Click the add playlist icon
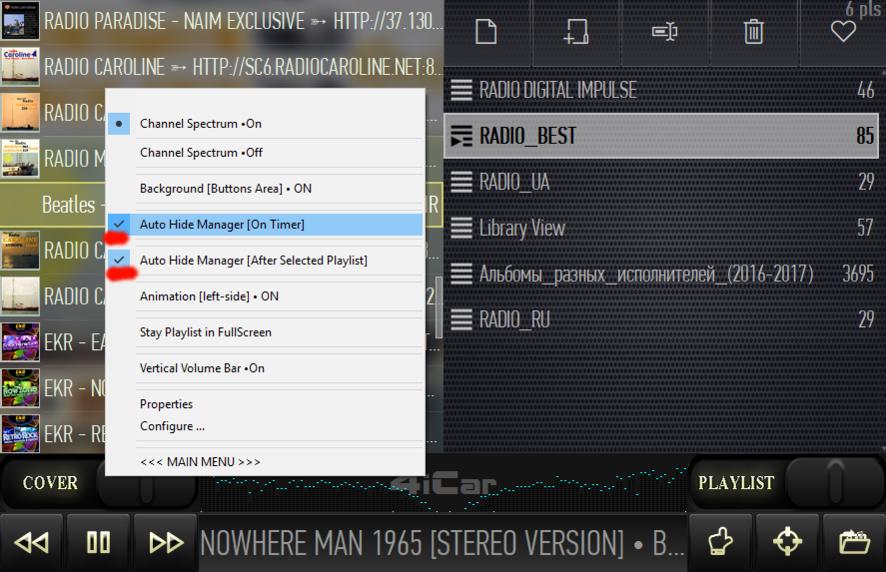The height and width of the screenshot is (572, 886). [575, 32]
